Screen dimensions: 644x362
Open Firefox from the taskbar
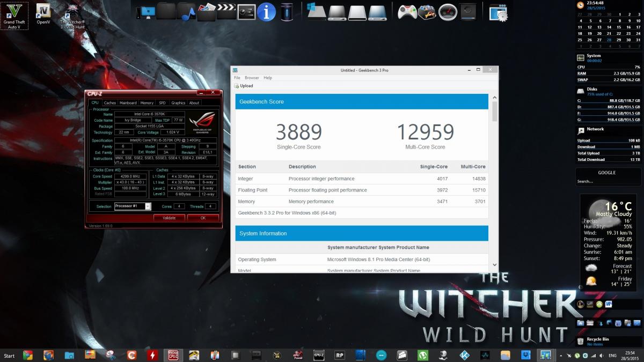tap(48, 355)
